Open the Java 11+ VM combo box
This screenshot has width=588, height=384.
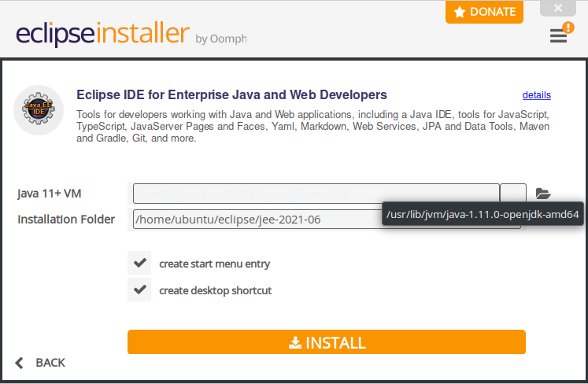click(x=316, y=194)
